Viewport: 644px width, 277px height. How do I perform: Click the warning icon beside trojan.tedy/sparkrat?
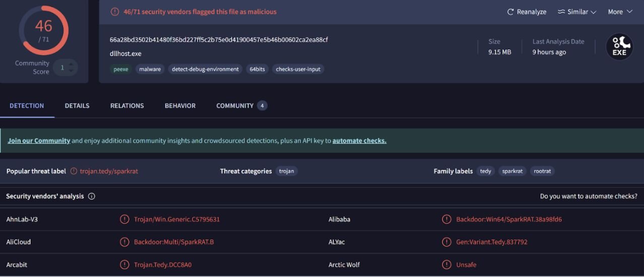point(74,171)
